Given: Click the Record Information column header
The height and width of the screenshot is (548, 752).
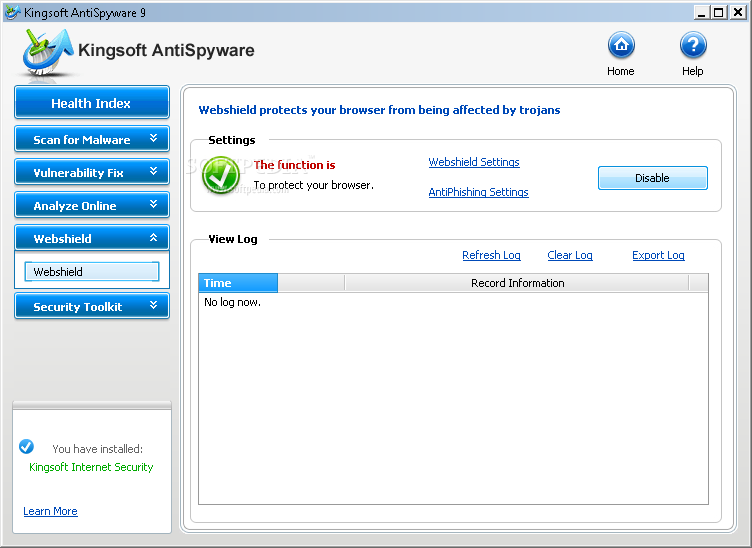Looking at the screenshot, I should point(517,283).
